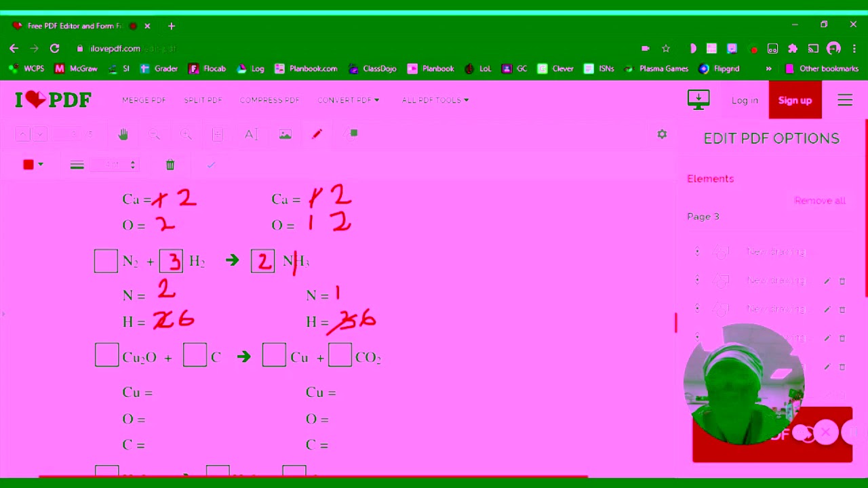This screenshot has width=868, height=488.
Task: Click the desktop app download icon
Action: pos(698,100)
